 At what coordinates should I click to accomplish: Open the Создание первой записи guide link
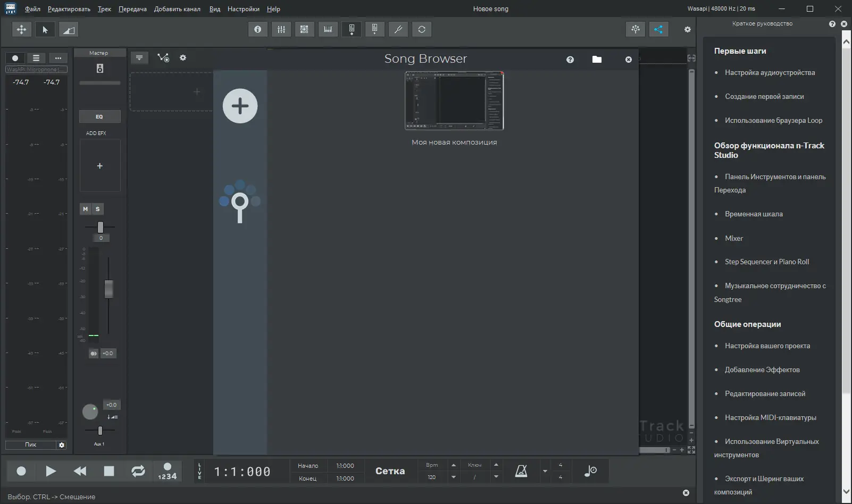(764, 96)
